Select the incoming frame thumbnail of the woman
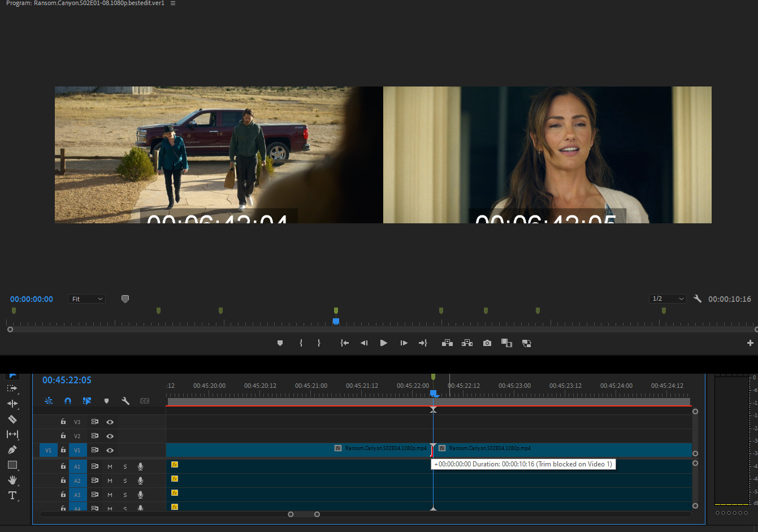This screenshot has height=532, width=758. click(547, 155)
